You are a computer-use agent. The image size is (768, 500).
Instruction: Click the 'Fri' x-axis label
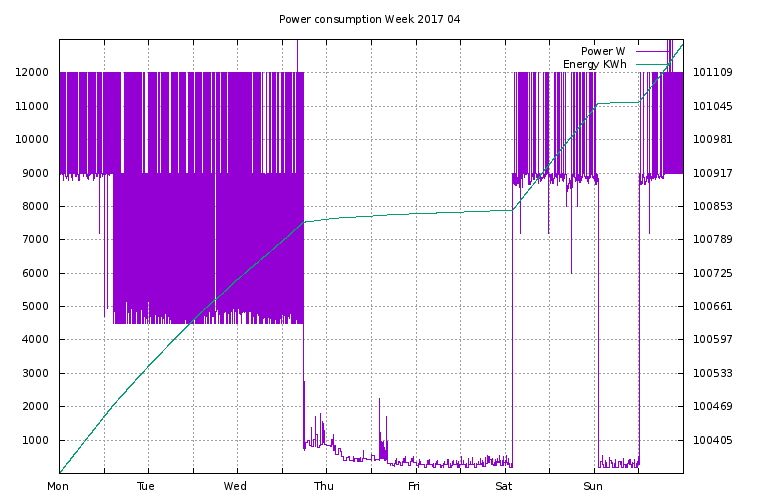pos(414,486)
